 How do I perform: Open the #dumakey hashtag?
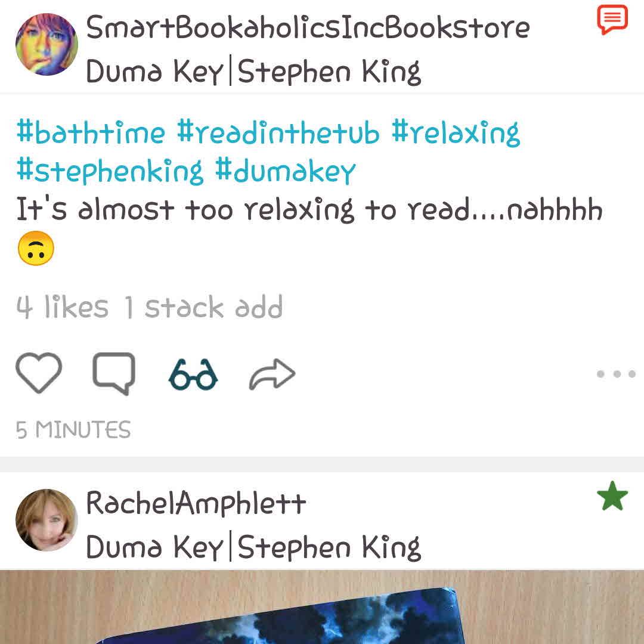click(286, 171)
